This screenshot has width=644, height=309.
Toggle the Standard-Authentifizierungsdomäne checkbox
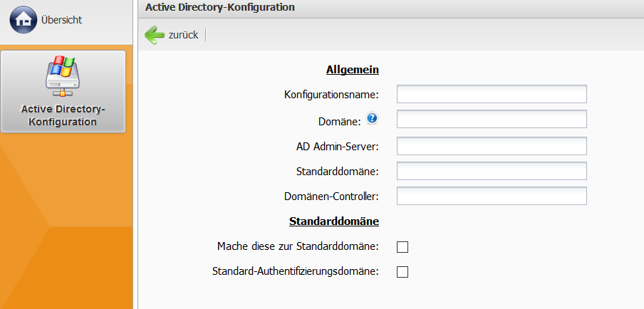402,272
